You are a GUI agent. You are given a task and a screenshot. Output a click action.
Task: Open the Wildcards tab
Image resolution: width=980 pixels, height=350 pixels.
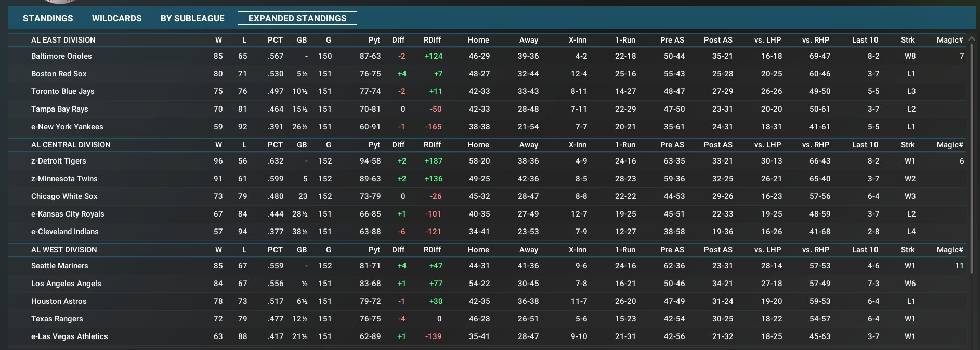[116, 18]
